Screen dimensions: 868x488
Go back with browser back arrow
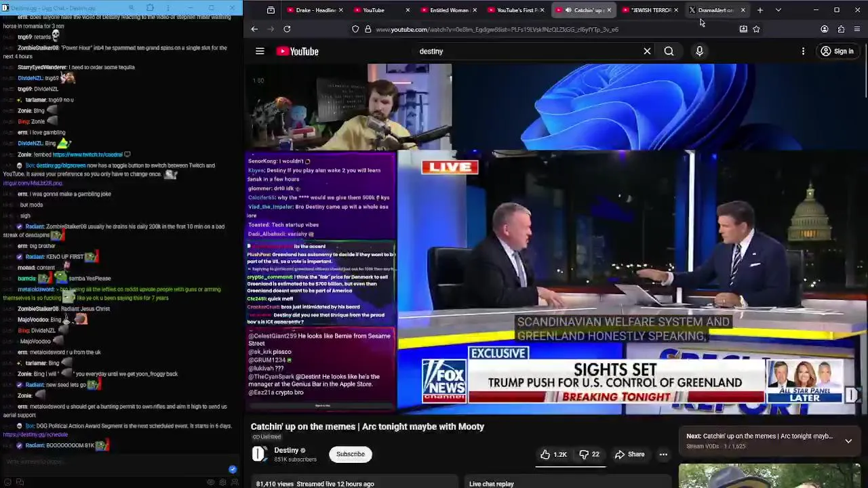click(254, 29)
